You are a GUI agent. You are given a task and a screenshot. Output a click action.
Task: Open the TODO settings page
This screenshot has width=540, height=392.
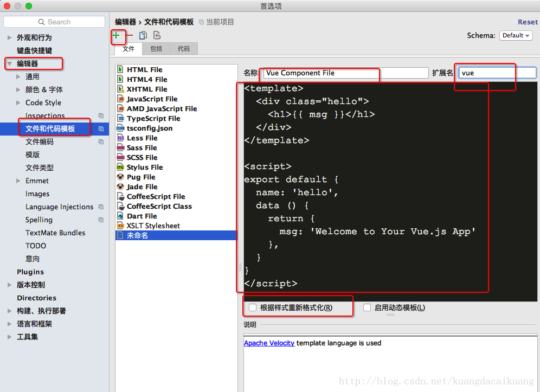(35, 246)
